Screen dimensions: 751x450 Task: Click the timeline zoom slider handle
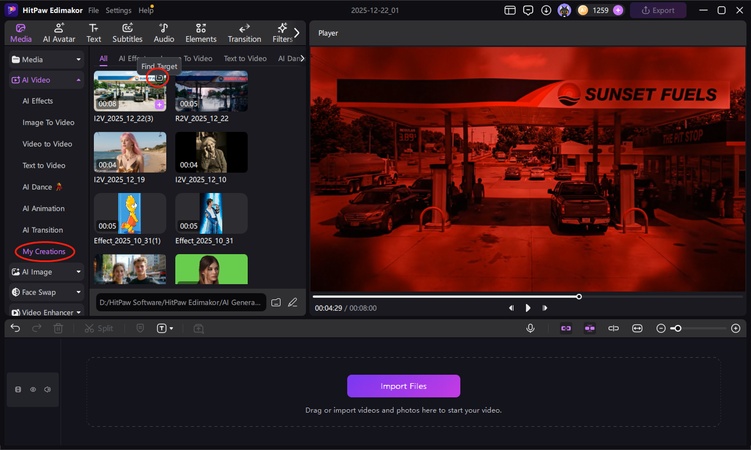(x=677, y=328)
